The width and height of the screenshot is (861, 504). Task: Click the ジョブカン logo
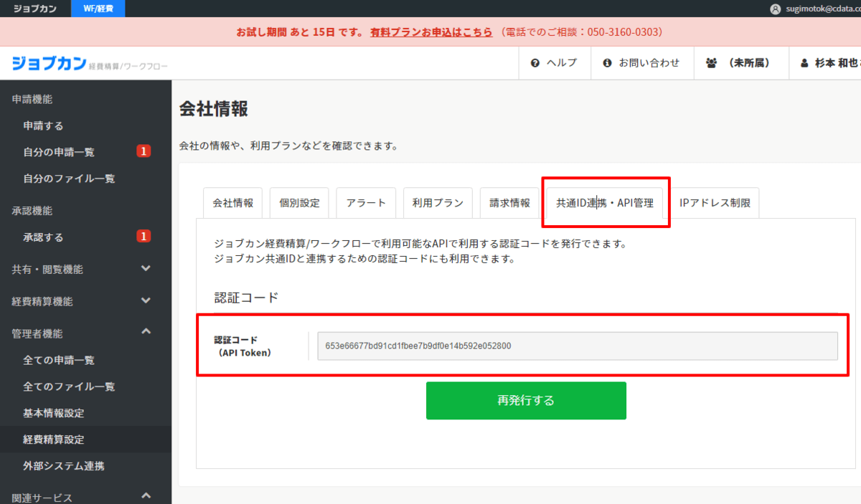coord(50,63)
